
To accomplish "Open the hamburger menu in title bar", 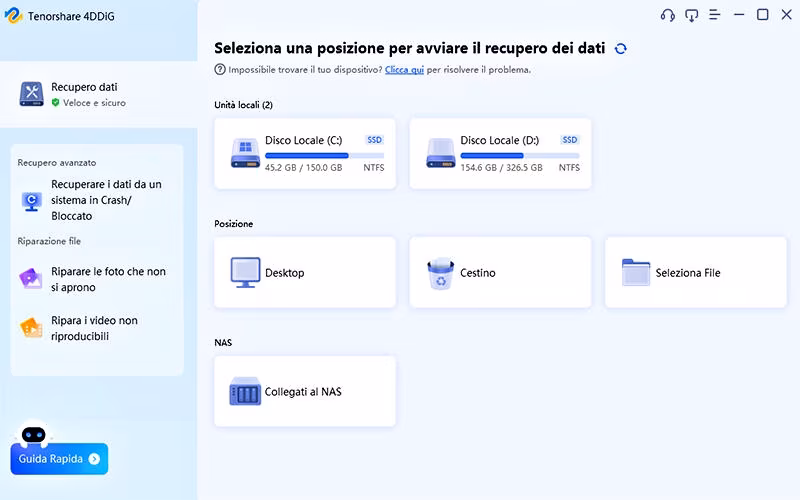I will point(715,15).
